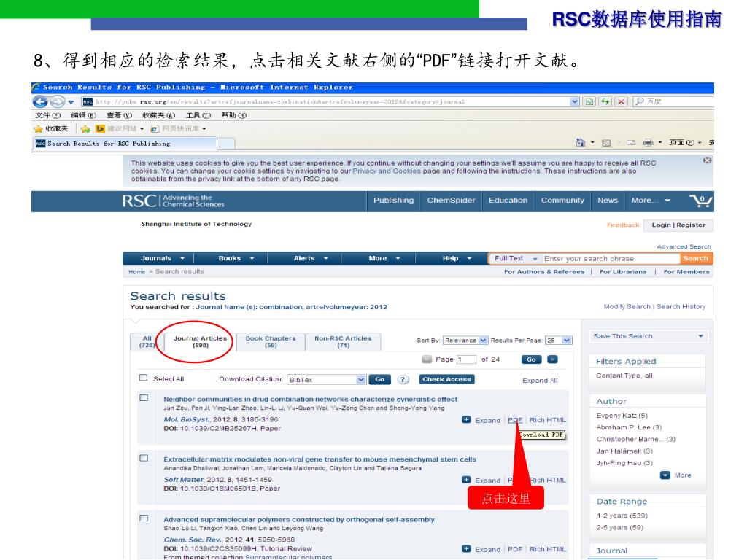Click the web slice gallery icon
Image resolution: width=747 pixels, height=560 pixels.
click(x=155, y=128)
